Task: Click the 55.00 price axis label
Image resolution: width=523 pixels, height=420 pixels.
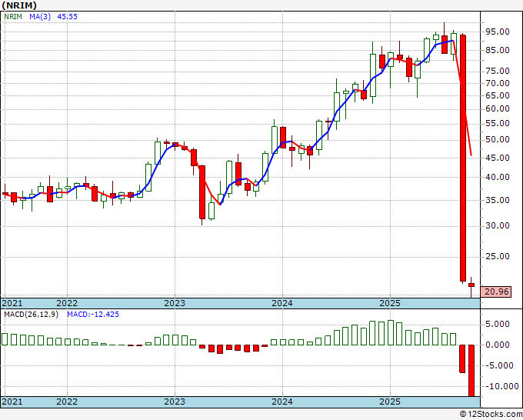Action: [498, 124]
